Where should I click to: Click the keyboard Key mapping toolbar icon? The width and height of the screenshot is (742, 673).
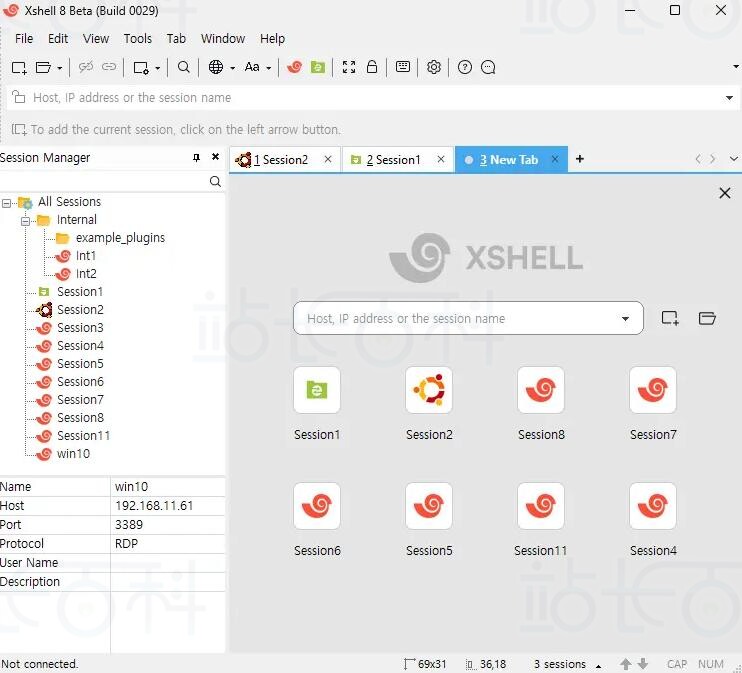coord(403,67)
